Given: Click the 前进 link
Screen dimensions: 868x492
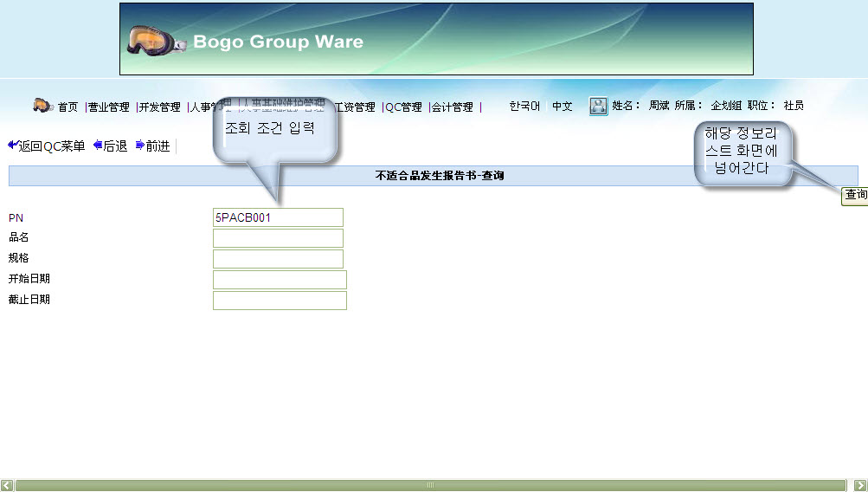Looking at the screenshot, I should click(158, 146).
